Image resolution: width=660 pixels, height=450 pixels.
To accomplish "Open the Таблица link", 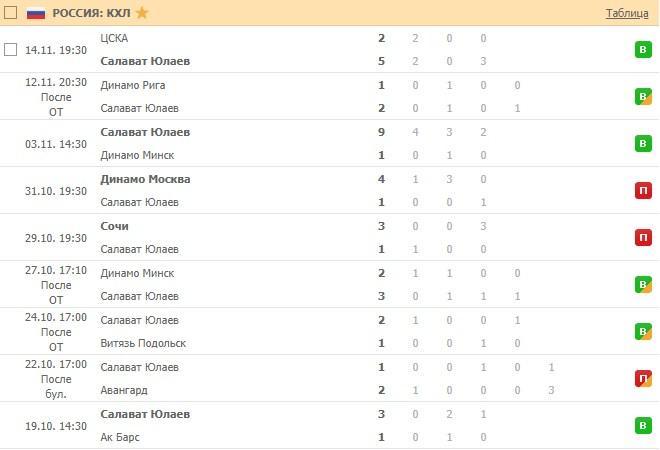I will click(x=627, y=13).
